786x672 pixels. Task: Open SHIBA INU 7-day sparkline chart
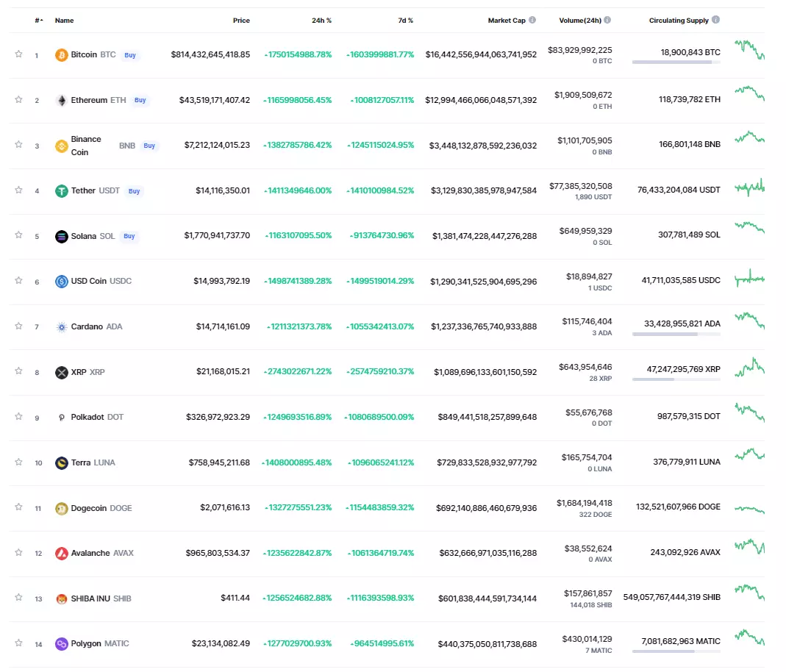(x=750, y=593)
